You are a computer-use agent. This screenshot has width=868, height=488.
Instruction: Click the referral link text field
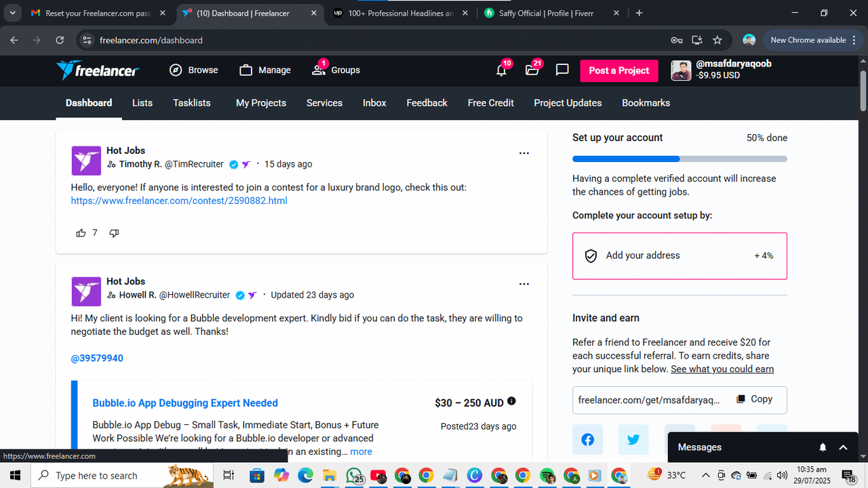click(650, 400)
